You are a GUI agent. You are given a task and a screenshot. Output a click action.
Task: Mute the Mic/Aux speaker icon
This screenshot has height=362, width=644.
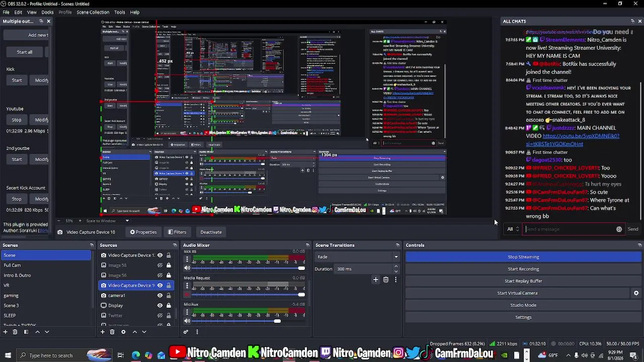pyautogui.click(x=187, y=321)
